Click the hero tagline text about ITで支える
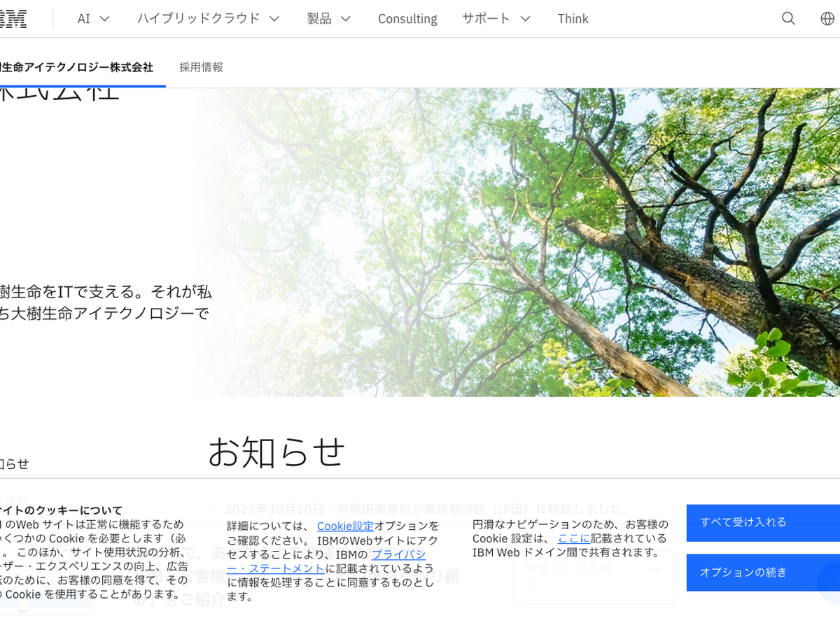The width and height of the screenshot is (840, 630). tap(105, 302)
